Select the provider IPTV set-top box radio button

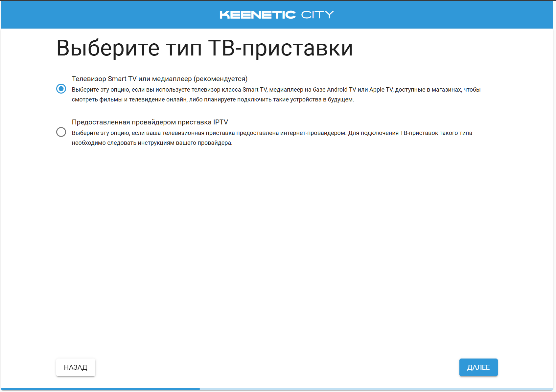[x=61, y=132]
